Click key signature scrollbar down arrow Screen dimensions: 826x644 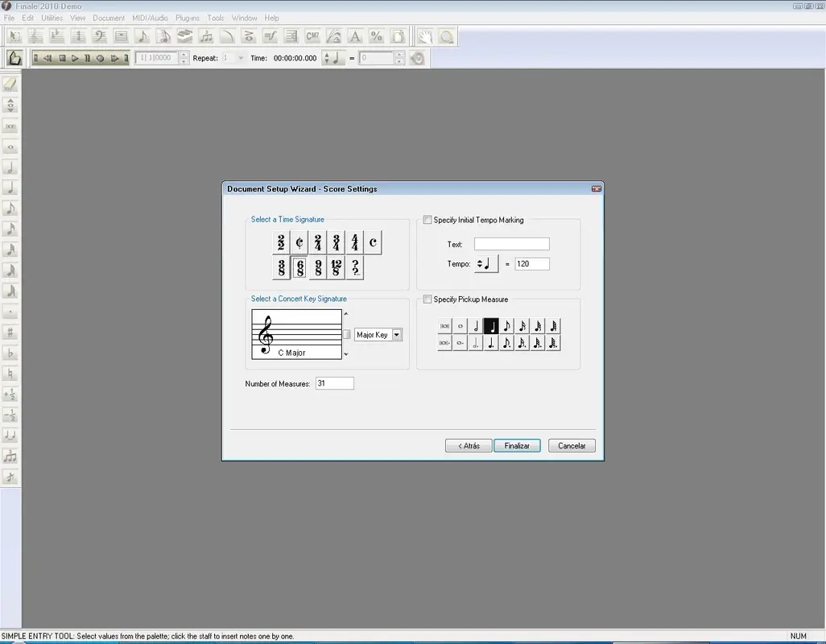345,355
